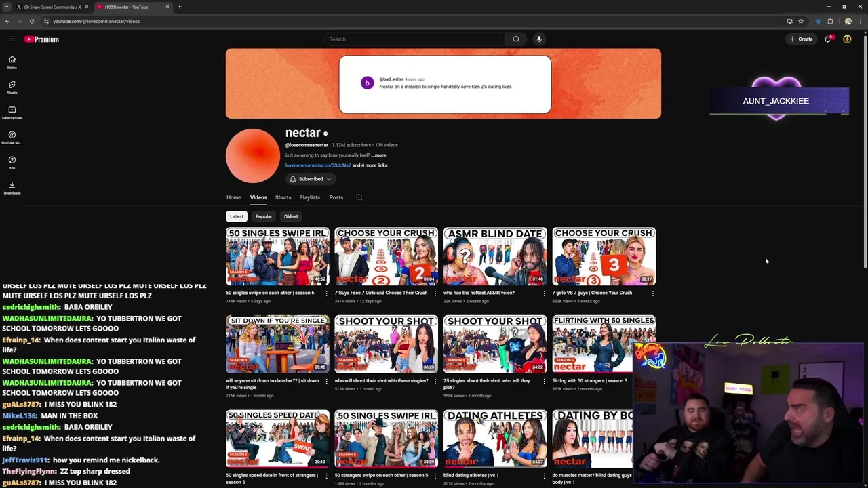This screenshot has height=488, width=868.
Task: Click the Chrome profile avatar
Action: 848,21
